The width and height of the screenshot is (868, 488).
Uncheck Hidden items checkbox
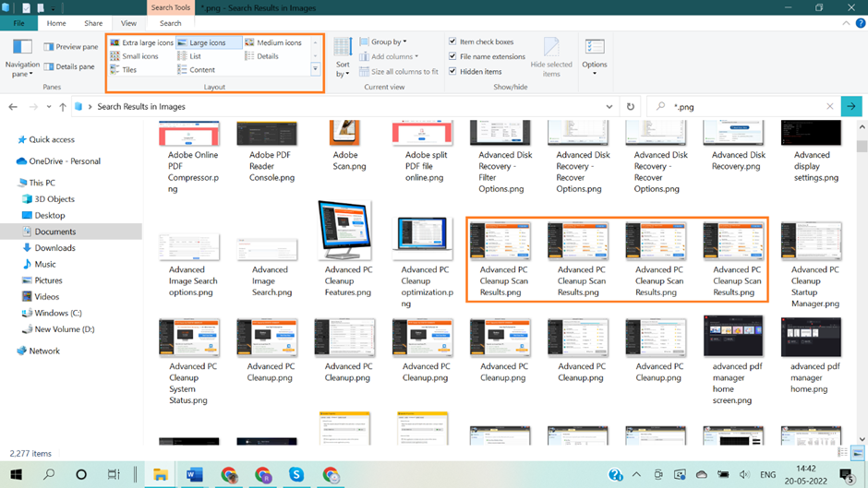[x=452, y=71]
